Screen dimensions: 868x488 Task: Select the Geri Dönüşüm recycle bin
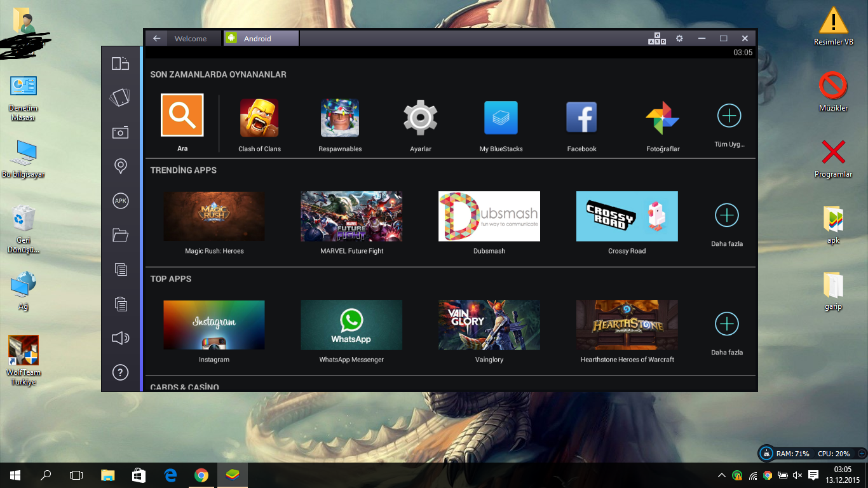(x=24, y=229)
